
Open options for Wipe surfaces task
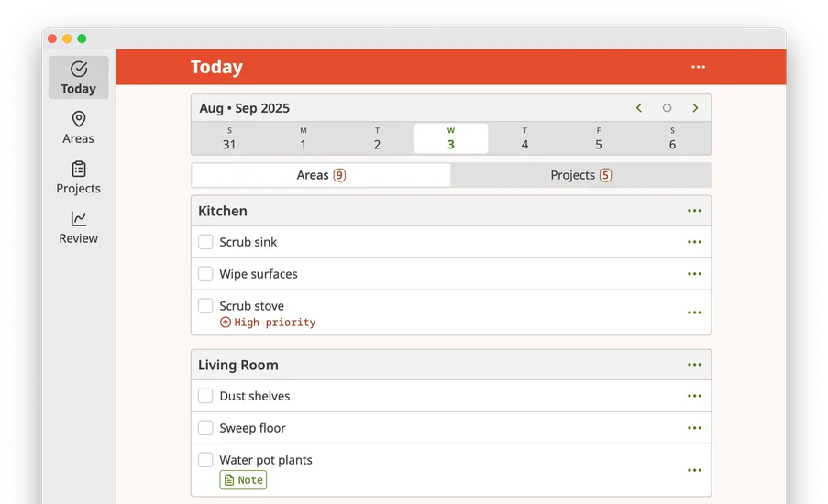(694, 274)
